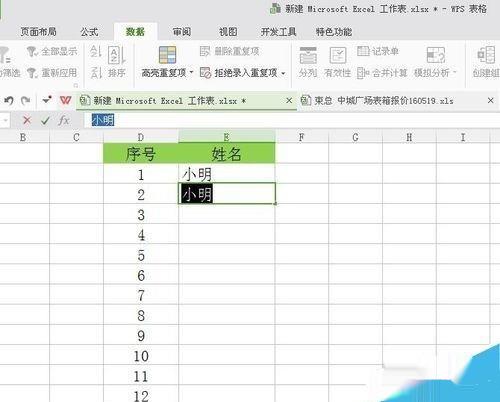
Task: Select column H header
Action: [x=409, y=137]
